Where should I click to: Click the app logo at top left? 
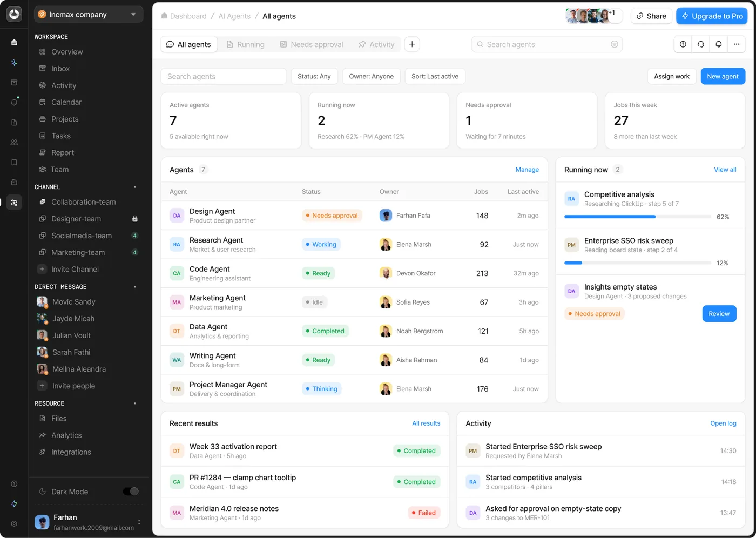point(14,15)
